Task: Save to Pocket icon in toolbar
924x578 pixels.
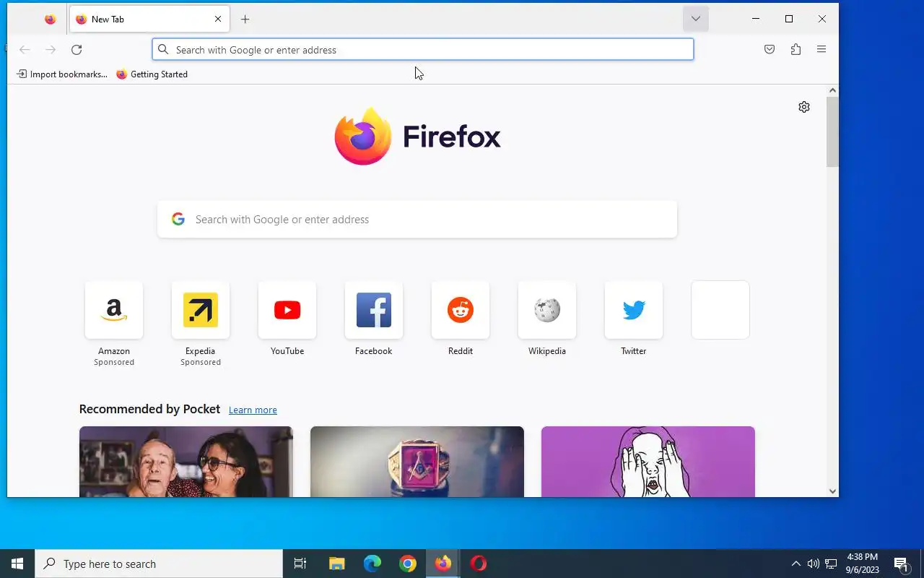Action: pos(770,50)
